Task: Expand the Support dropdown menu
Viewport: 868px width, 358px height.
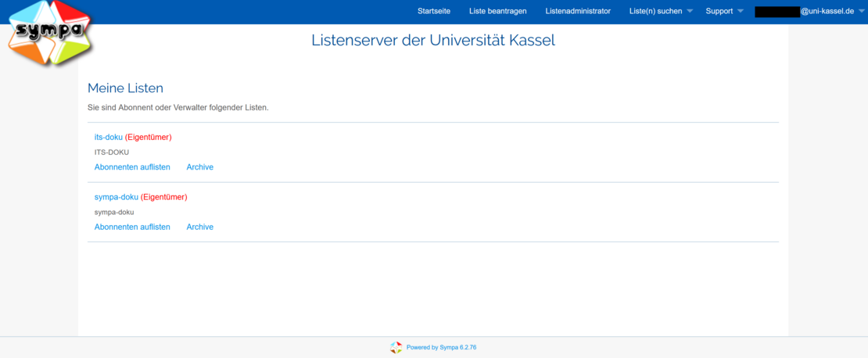Action: tap(725, 11)
